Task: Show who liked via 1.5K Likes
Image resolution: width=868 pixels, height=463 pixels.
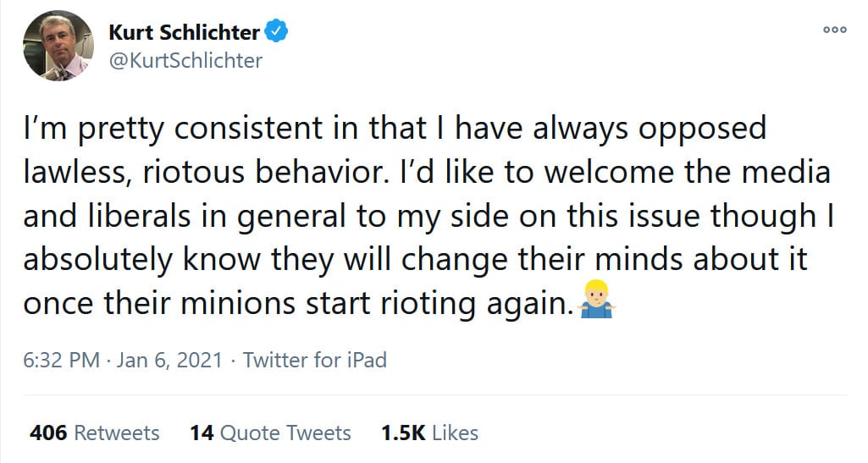Action: 428,433
